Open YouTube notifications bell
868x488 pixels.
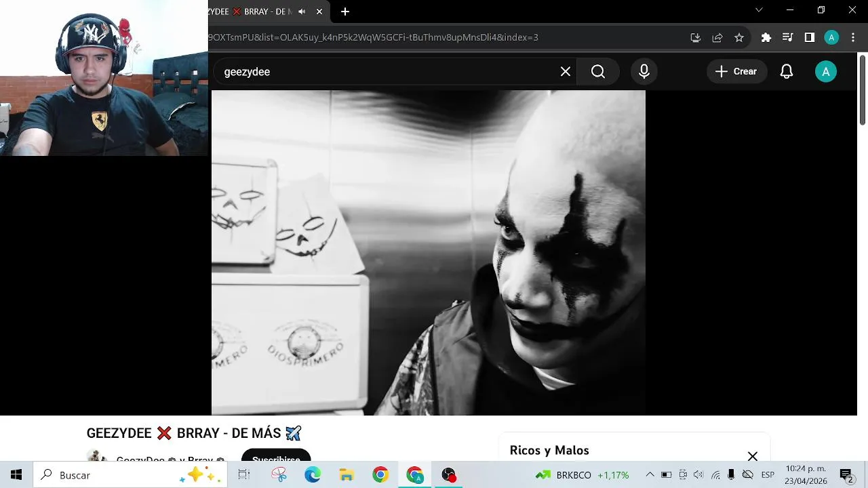(787, 72)
